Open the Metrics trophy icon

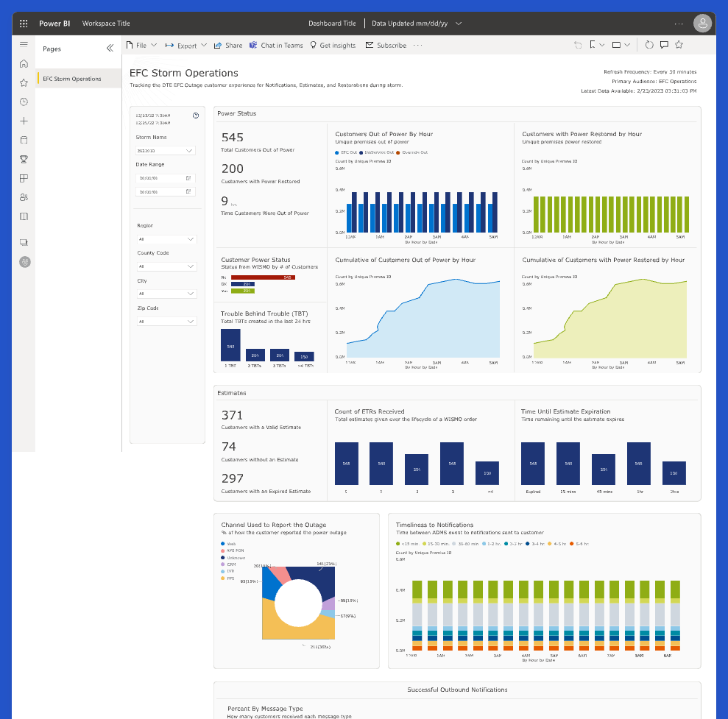click(24, 159)
